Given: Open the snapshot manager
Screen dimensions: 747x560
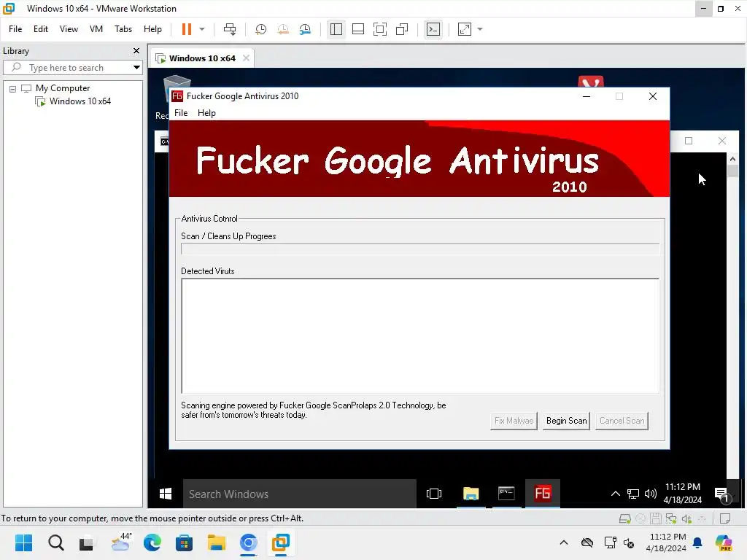Looking at the screenshot, I should (306, 29).
